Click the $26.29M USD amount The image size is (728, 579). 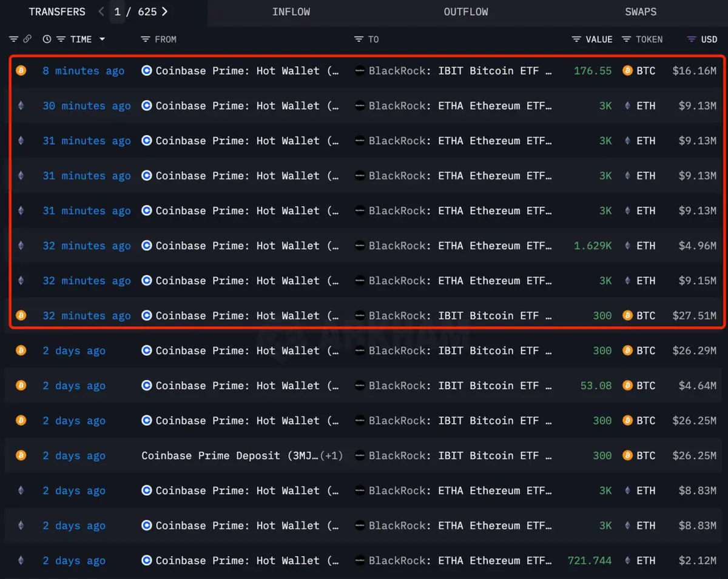(x=695, y=351)
